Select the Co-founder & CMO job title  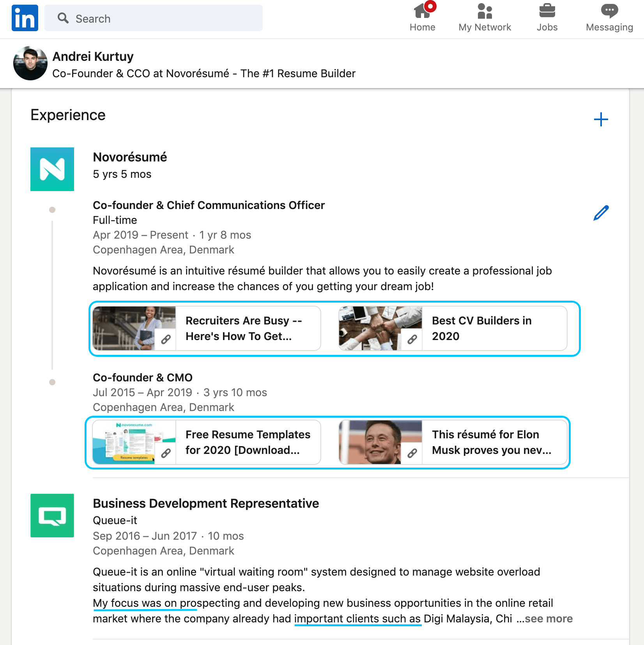pos(142,377)
